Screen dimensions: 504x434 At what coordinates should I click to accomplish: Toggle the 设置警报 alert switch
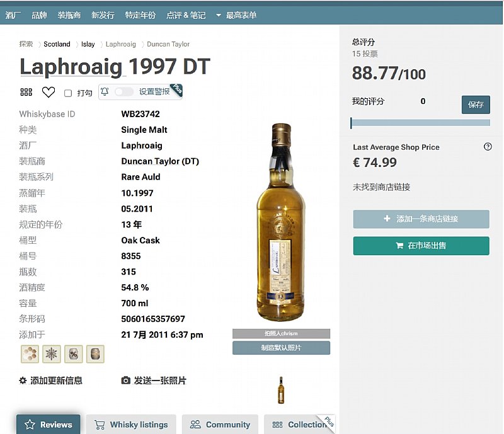[x=123, y=92]
